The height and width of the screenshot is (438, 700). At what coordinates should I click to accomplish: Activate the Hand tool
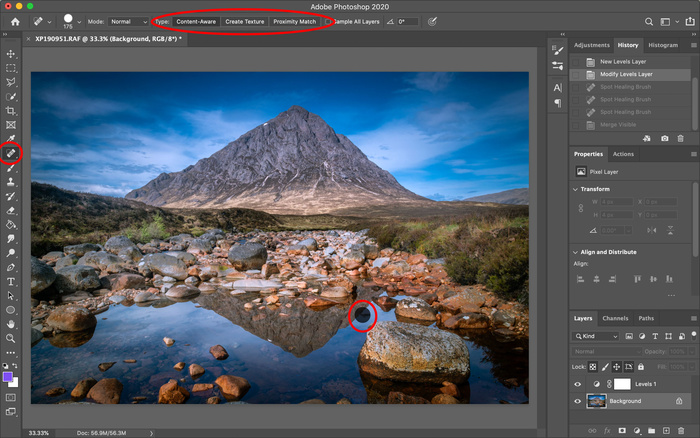(x=11, y=324)
